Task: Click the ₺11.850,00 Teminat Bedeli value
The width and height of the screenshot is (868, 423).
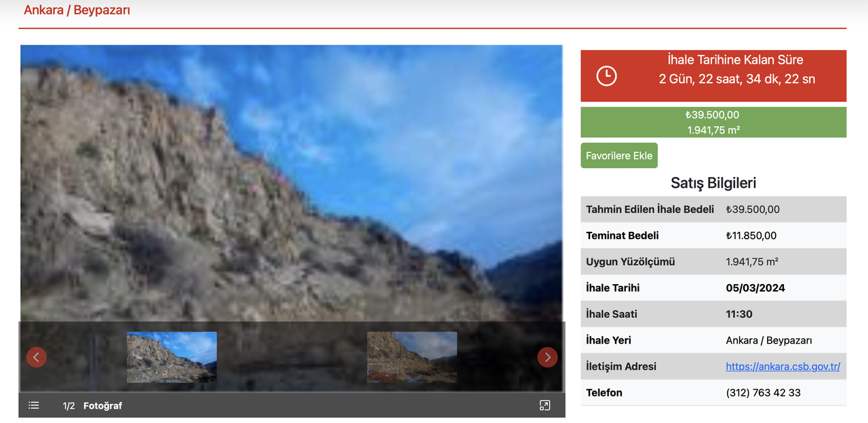Action: [751, 236]
